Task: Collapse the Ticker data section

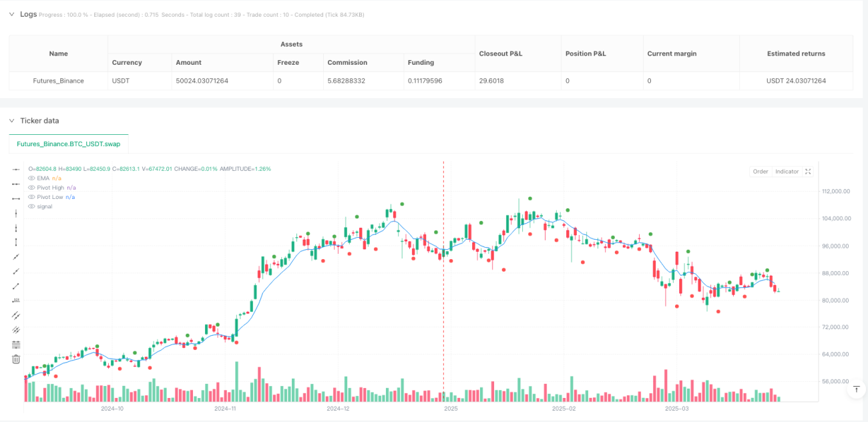Action: pos(11,121)
